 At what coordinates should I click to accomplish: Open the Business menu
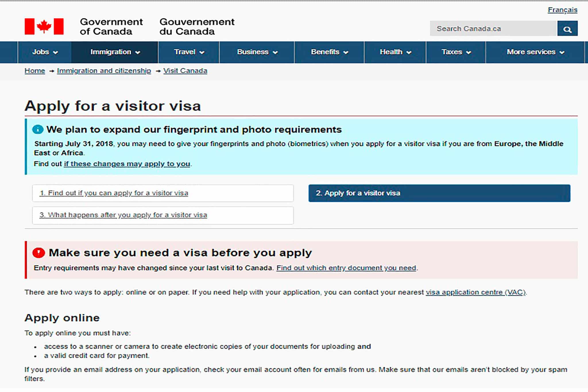257,52
